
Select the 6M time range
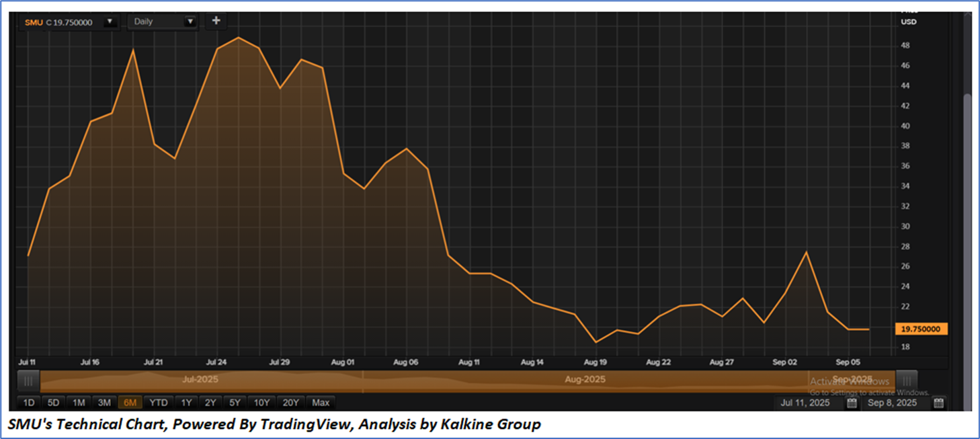[130, 403]
